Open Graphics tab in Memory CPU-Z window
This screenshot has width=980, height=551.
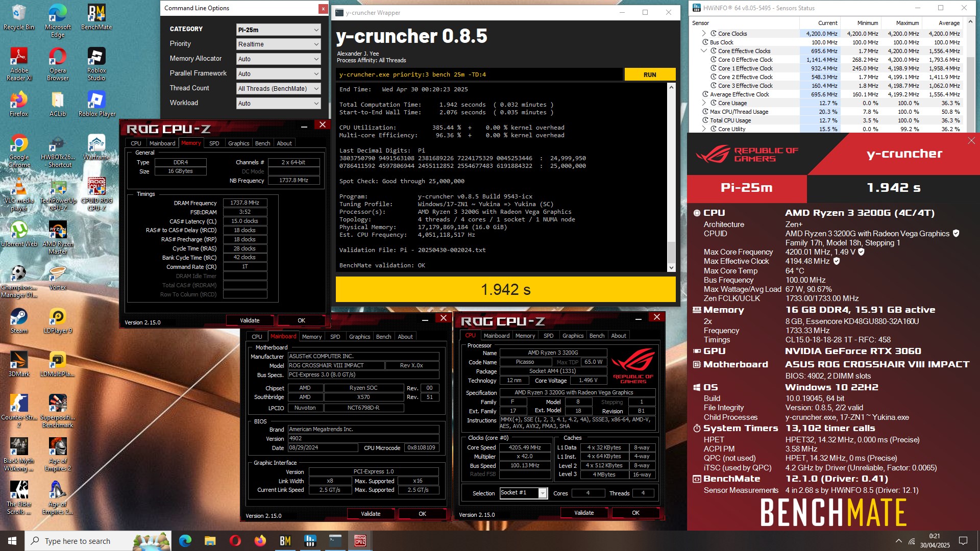239,143
